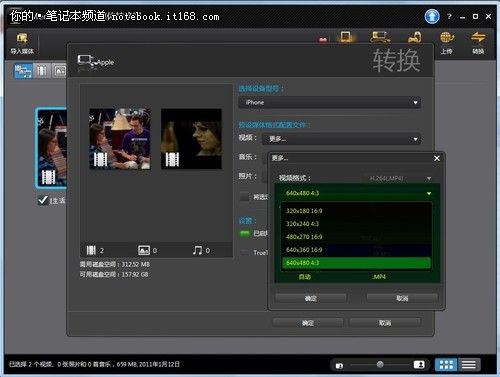
Task: Close the 更多 popup with X
Action: [437, 158]
